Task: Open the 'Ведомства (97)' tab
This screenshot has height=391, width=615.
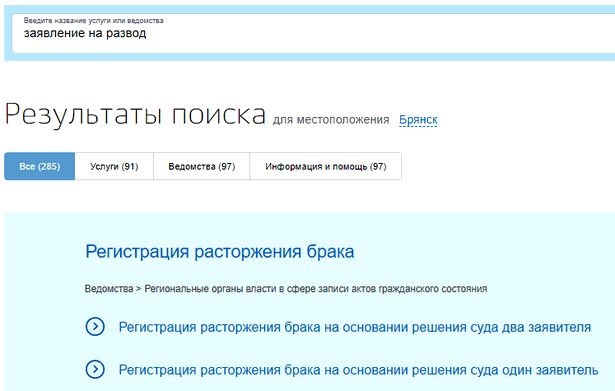Action: 202,166
